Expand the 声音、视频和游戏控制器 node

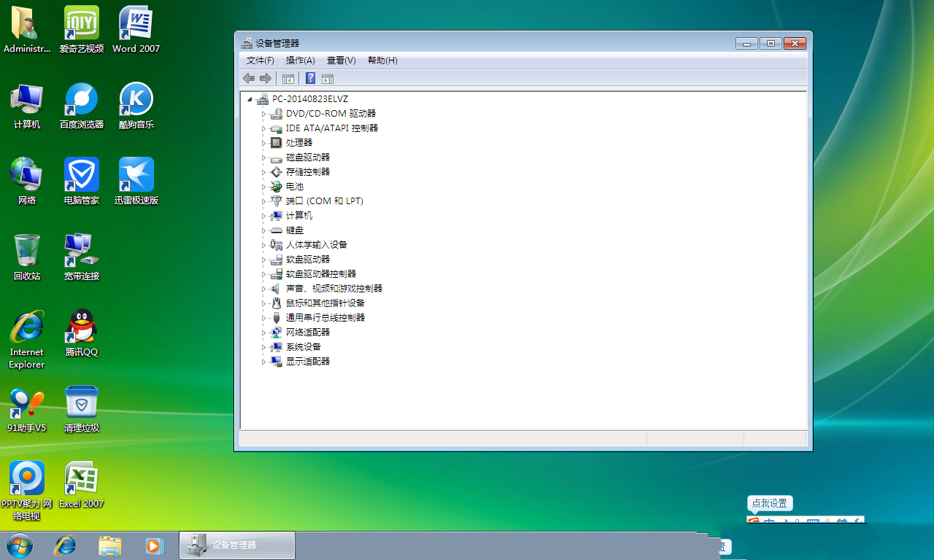pos(264,289)
